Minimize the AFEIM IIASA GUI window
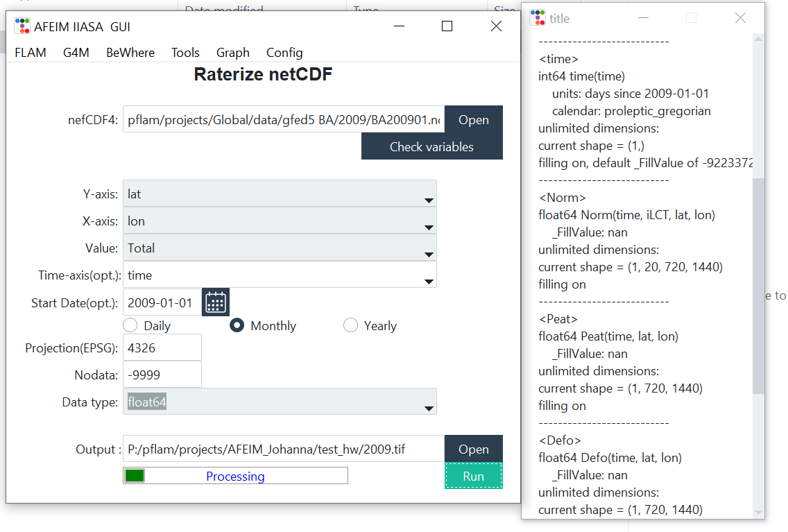 click(400, 26)
